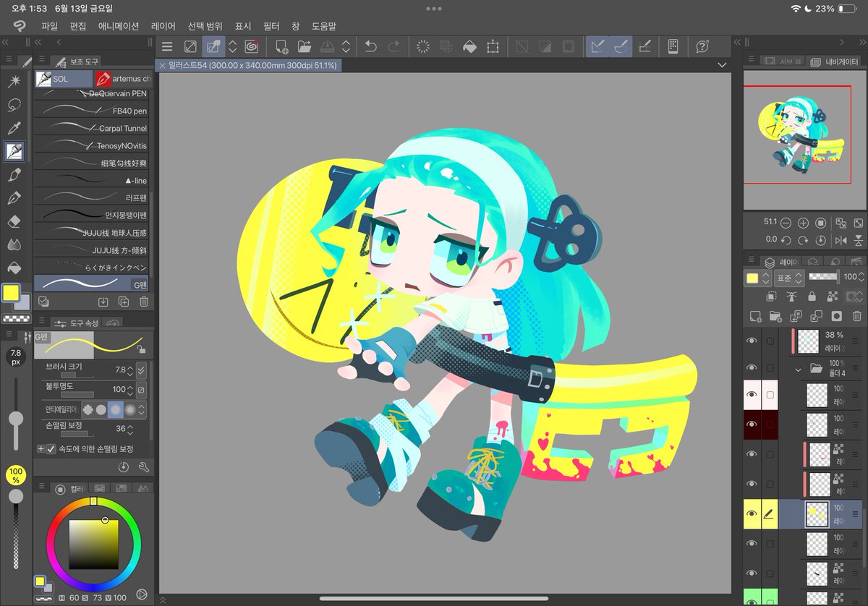Screen dimensions: 868x606
Task: Open the 애니메이션 menu
Action: tap(119, 26)
